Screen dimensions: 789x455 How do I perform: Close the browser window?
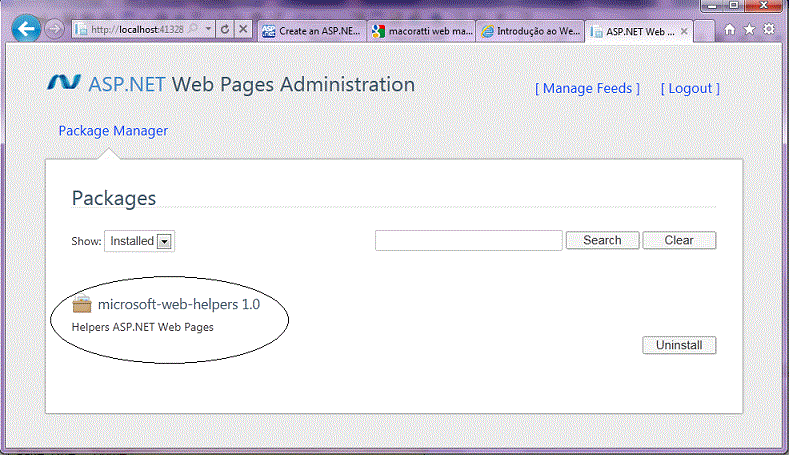(763, 6)
